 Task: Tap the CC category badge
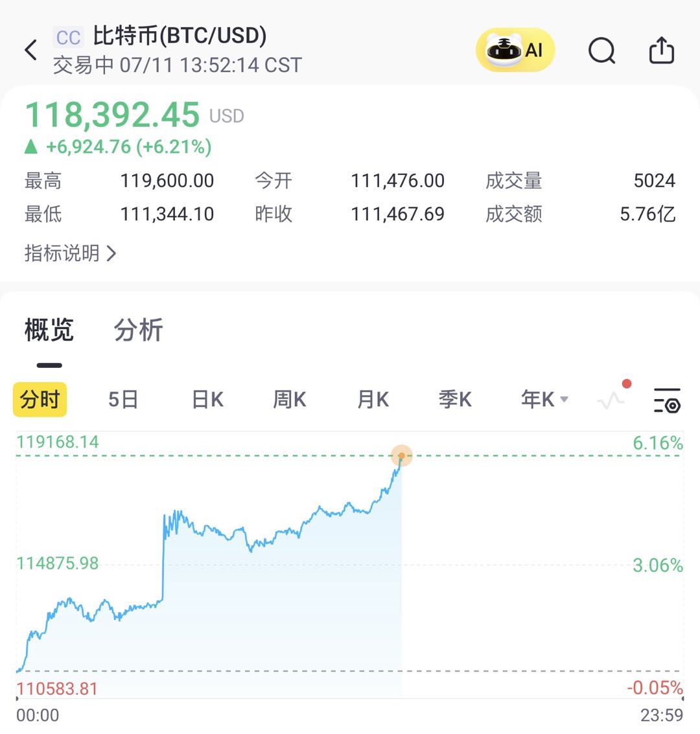click(68, 38)
